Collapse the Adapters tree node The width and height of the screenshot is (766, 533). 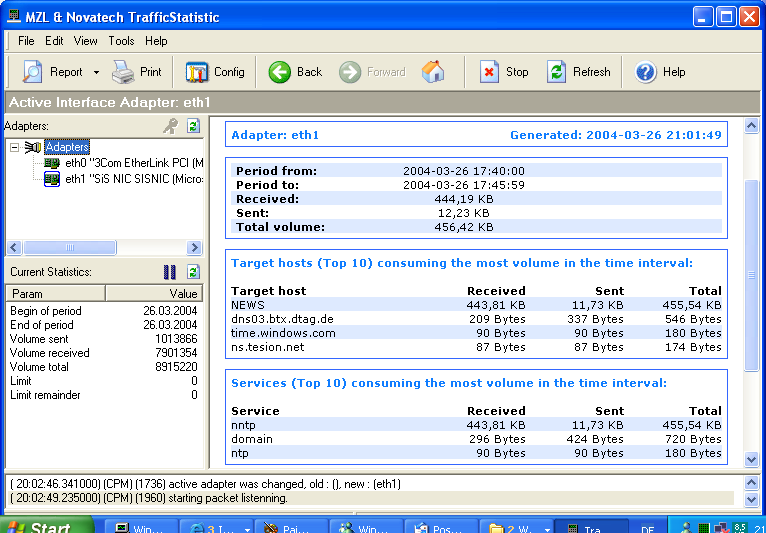tap(15, 147)
